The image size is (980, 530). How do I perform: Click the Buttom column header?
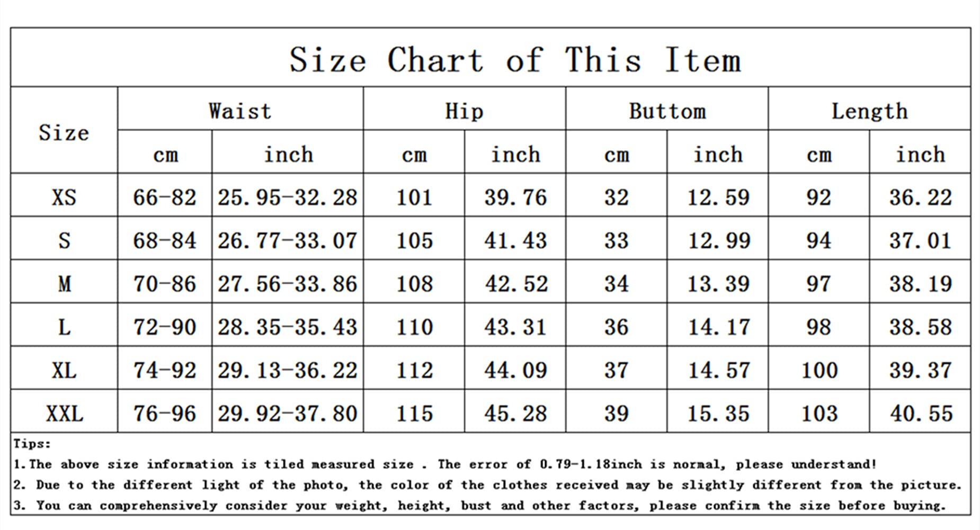click(x=667, y=111)
